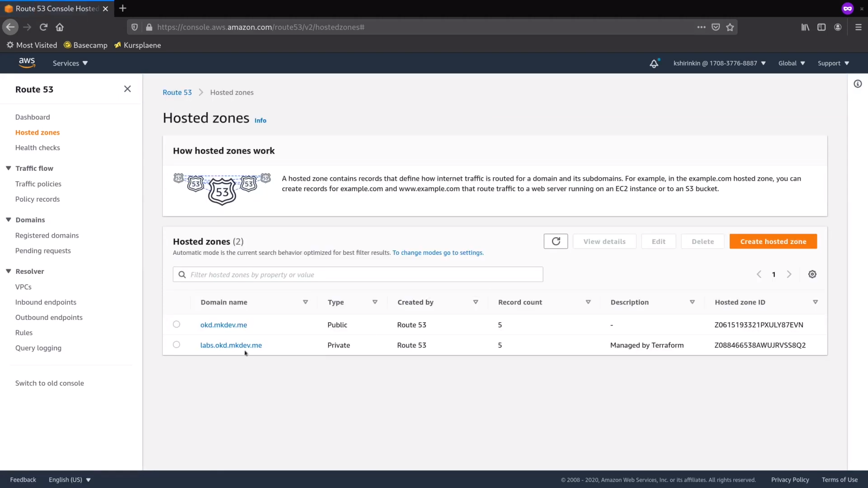Open the Global region dropdown
Viewport: 868px width, 488px height.
(791, 62)
